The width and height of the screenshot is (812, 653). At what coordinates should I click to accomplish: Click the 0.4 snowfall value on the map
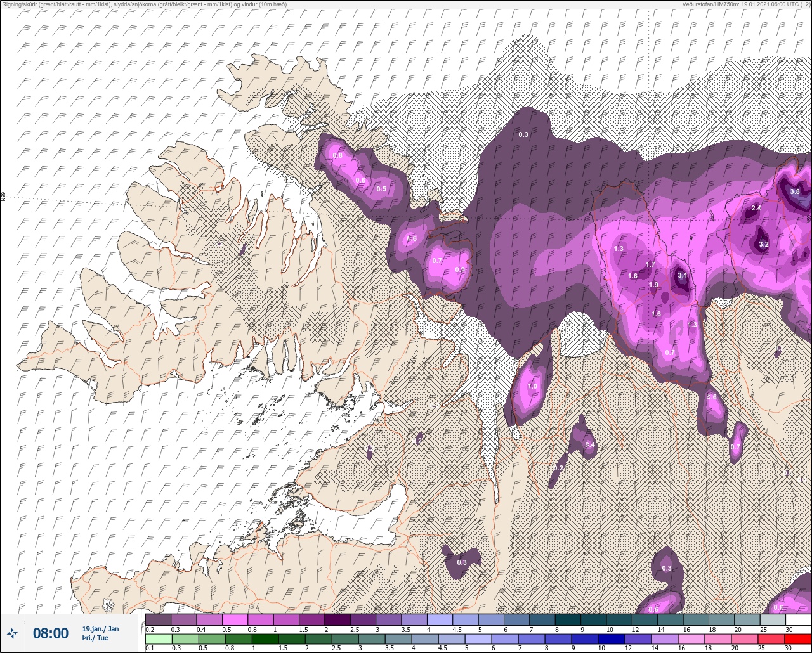click(590, 444)
